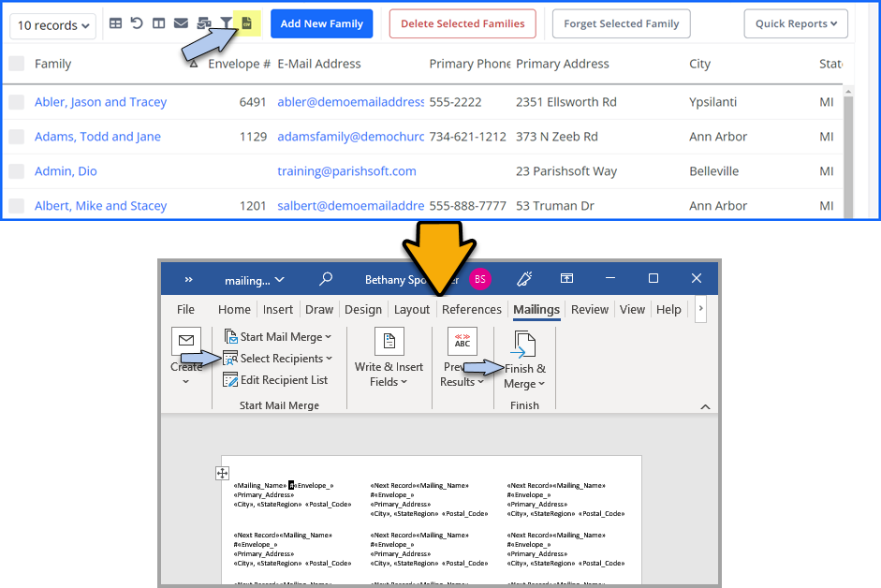Collapse the Word ribbon with the chevron
This screenshot has width=881, height=588.
(705, 406)
